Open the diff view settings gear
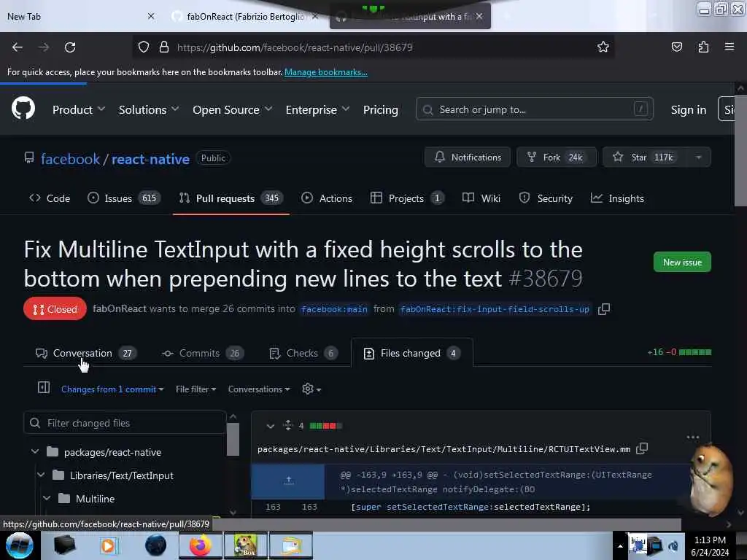747x560 pixels. (x=311, y=389)
